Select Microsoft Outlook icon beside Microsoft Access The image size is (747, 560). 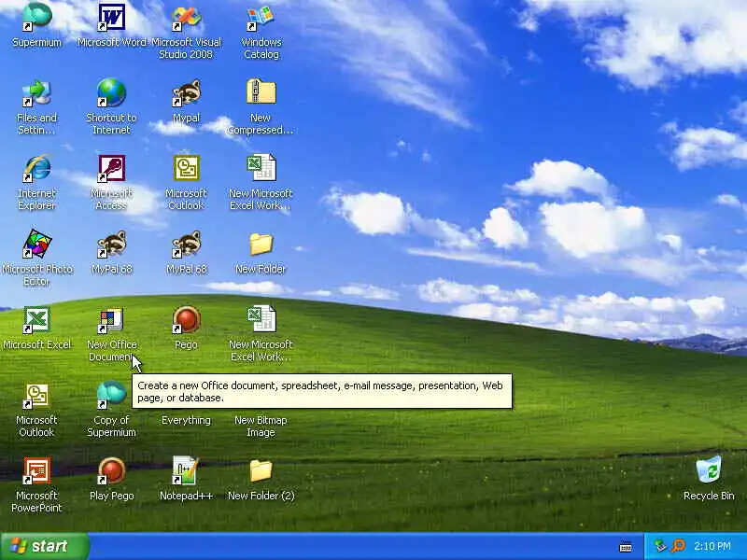tap(186, 168)
